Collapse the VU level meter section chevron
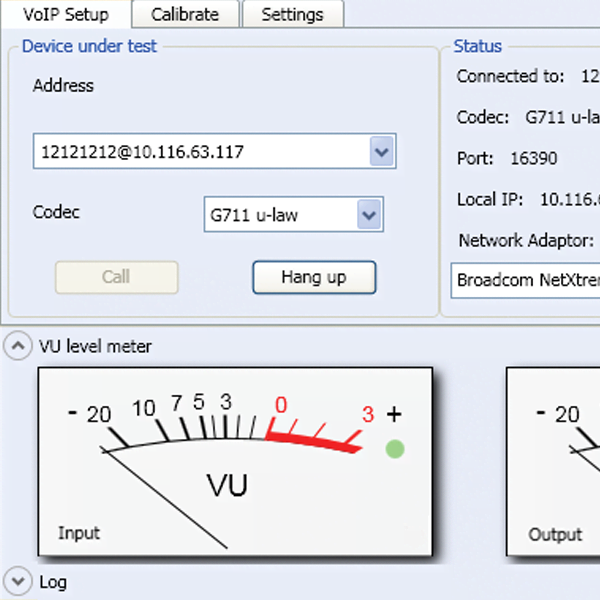 coord(18,346)
